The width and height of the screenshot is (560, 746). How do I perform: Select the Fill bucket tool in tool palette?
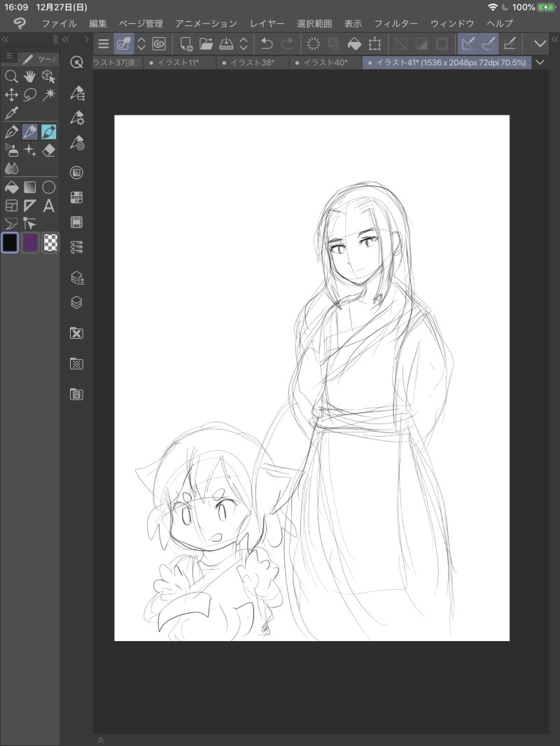pos(11,188)
